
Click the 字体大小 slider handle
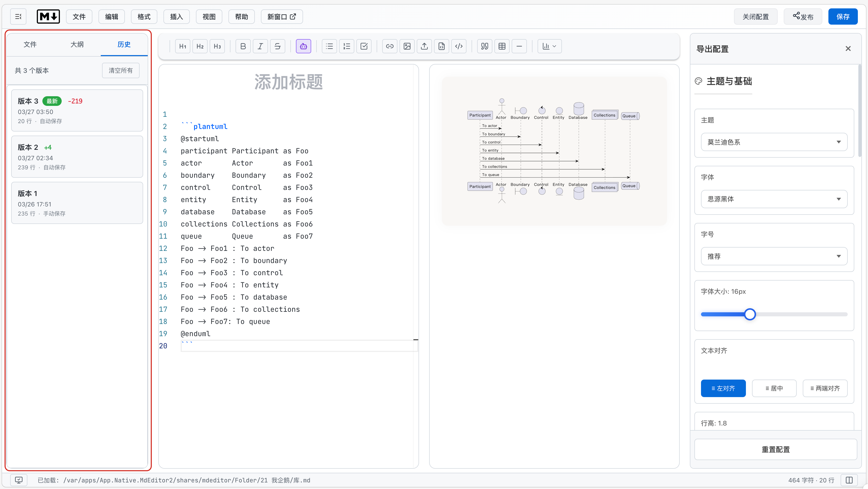(x=750, y=314)
